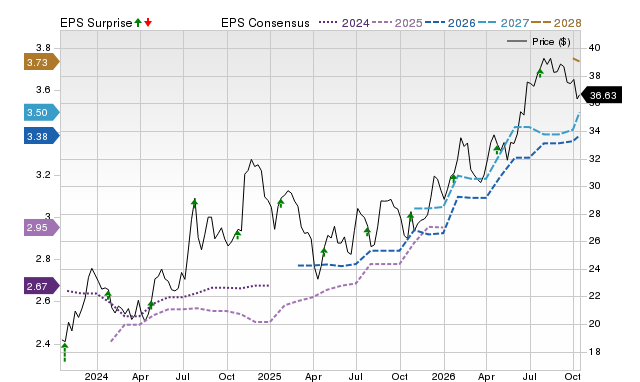The image size is (640, 382).
Task: Click the 3.50 light blue EPS value tag
Action: click(42, 112)
